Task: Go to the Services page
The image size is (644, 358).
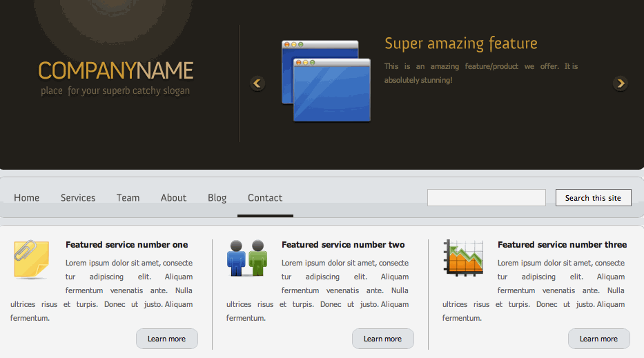Action: click(x=78, y=198)
